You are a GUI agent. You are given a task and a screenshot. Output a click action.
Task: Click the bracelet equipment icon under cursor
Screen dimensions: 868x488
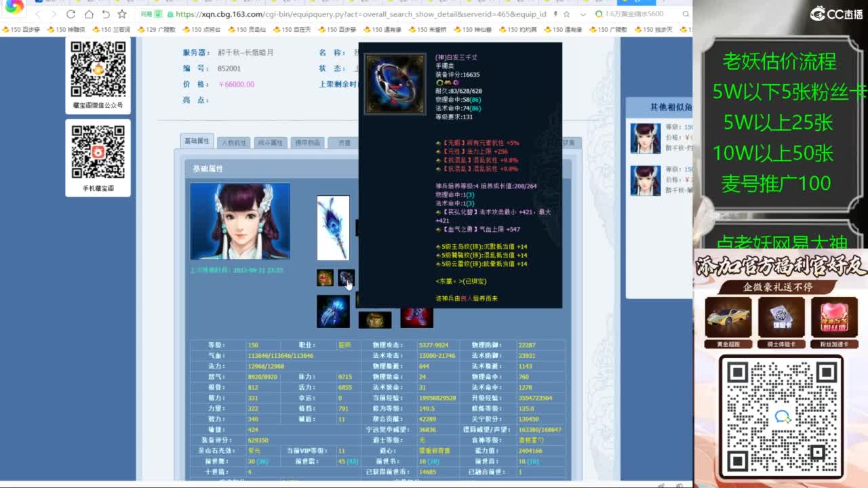point(347,278)
